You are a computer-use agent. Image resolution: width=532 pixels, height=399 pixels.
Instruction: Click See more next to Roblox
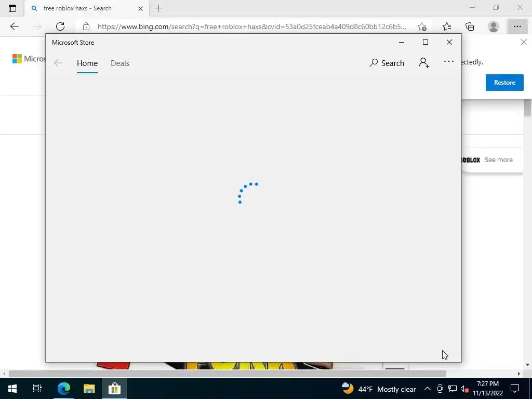498,160
